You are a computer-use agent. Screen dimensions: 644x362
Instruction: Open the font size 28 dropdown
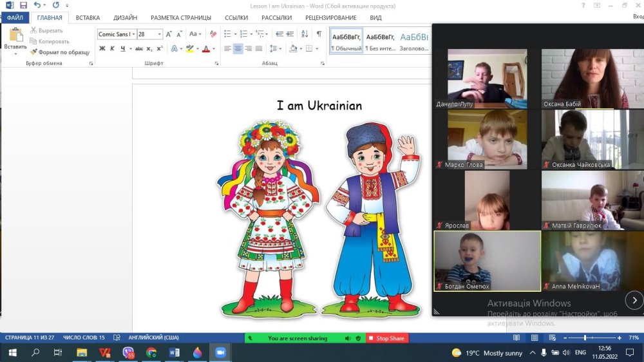[x=159, y=34]
